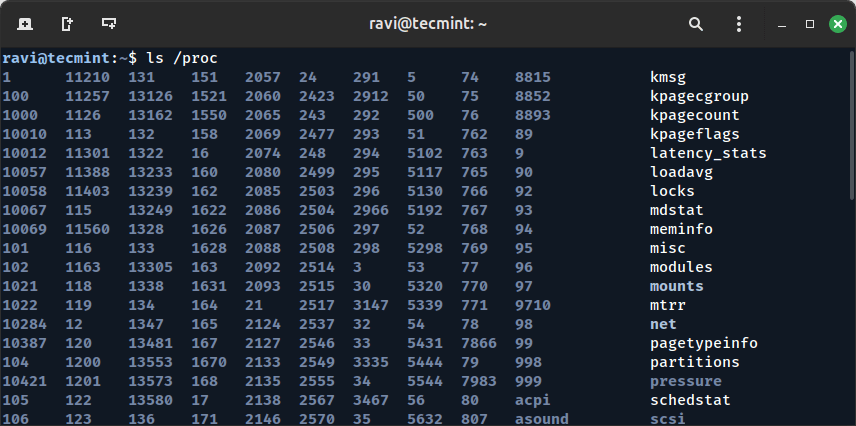This screenshot has width=856, height=426.
Task: Select the asound directory entry
Action: [x=542, y=419]
